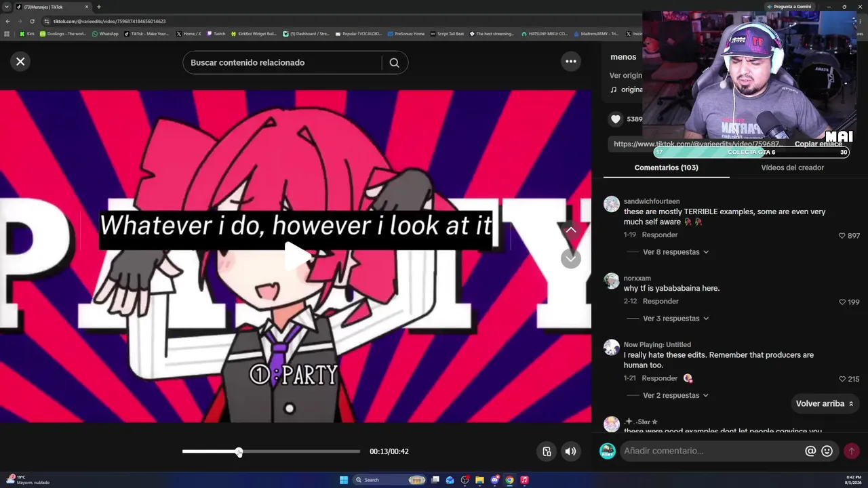868x488 pixels.
Task: Switch to Comentarios (103) tab
Action: [666, 167]
